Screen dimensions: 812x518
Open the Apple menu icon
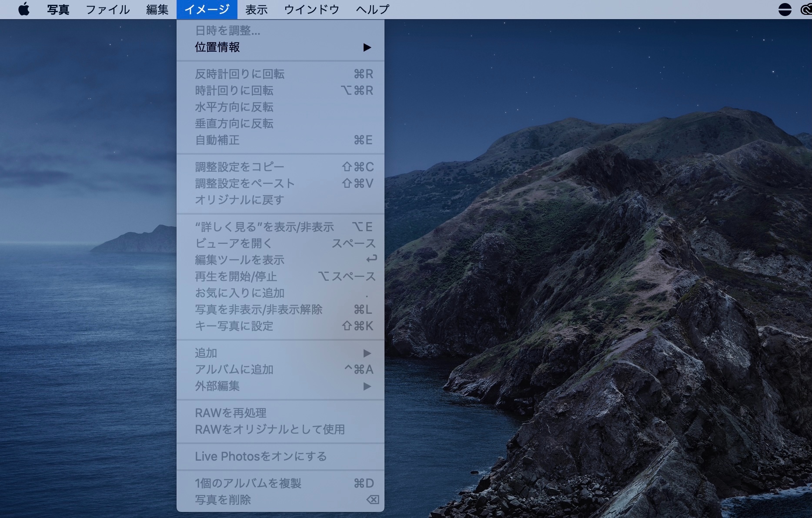[x=24, y=9]
